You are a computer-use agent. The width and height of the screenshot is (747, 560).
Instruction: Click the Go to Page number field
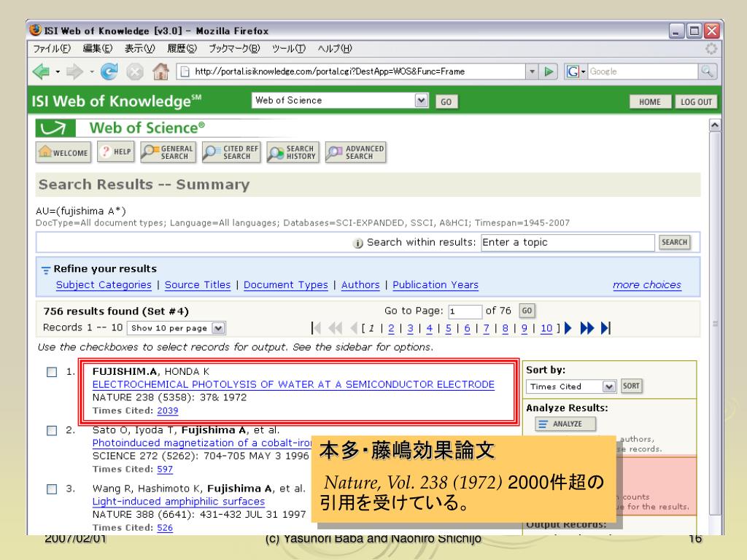(x=465, y=311)
